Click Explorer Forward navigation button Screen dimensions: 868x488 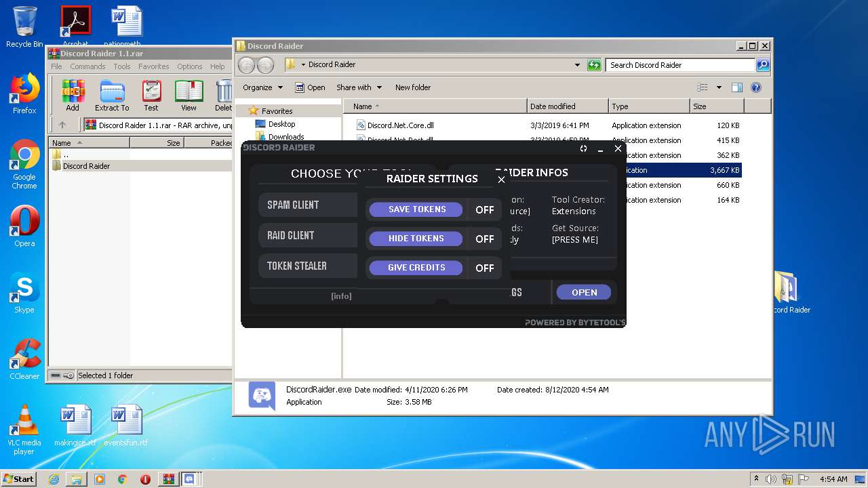point(265,65)
